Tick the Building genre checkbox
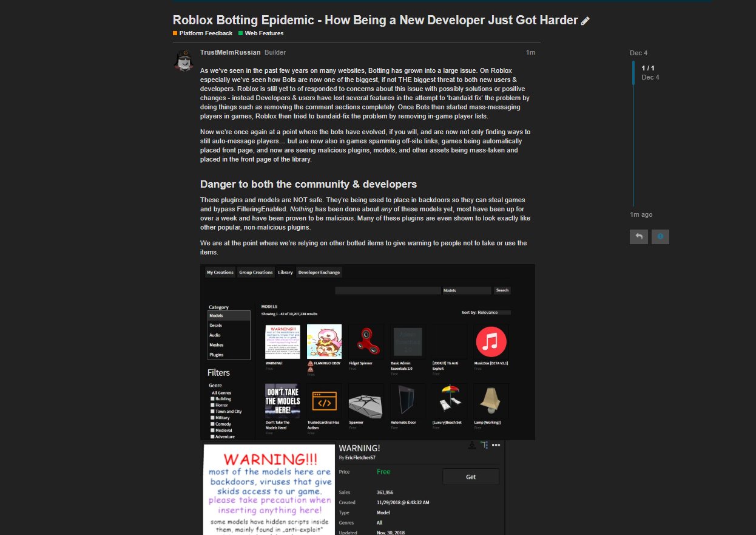The width and height of the screenshot is (756, 535). coord(212,399)
